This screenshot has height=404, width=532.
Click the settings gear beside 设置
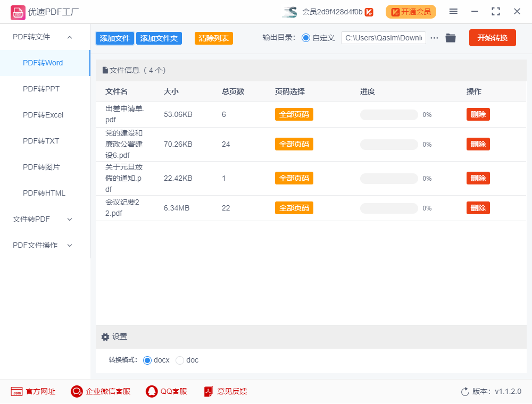(105, 336)
